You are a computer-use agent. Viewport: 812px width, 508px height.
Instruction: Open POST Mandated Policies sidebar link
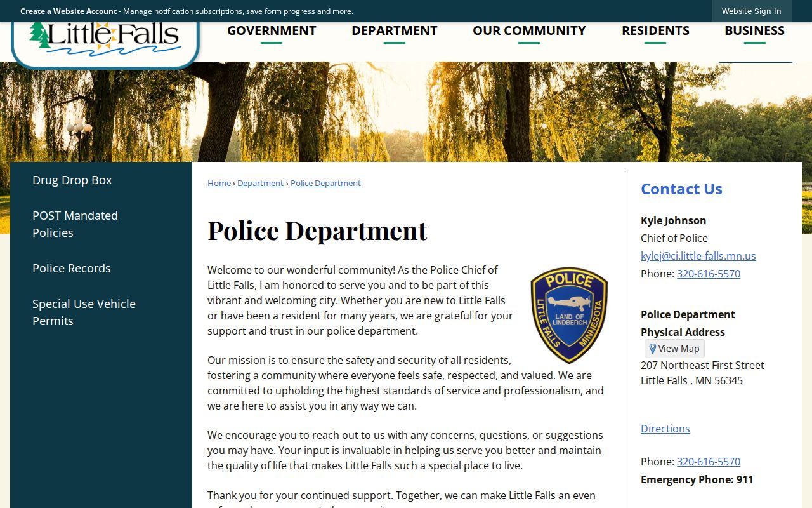pyautogui.click(x=75, y=224)
